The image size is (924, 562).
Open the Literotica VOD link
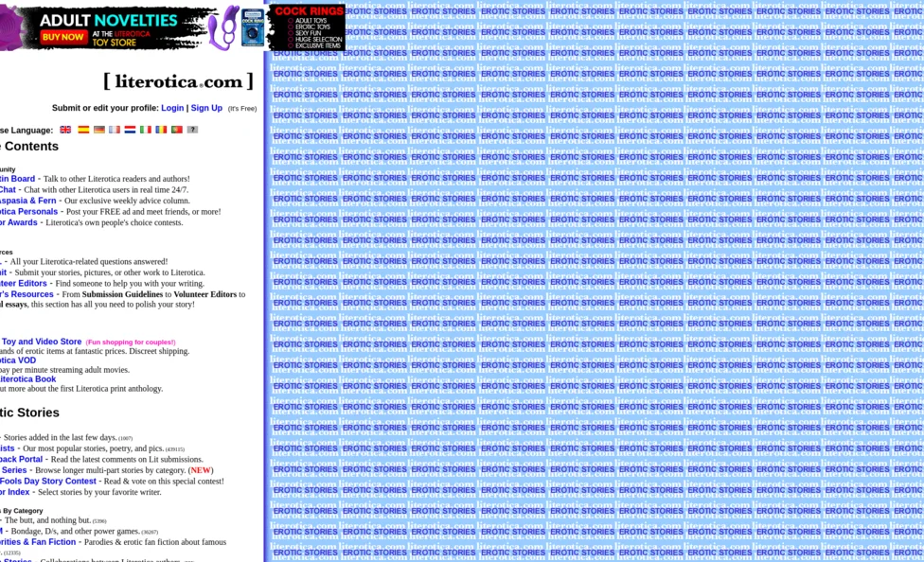pos(18,360)
